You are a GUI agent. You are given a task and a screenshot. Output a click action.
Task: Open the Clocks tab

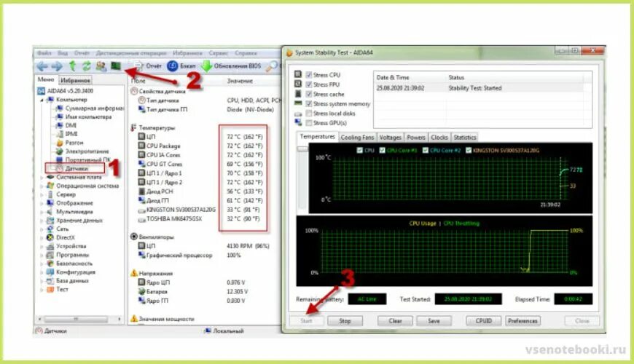439,138
